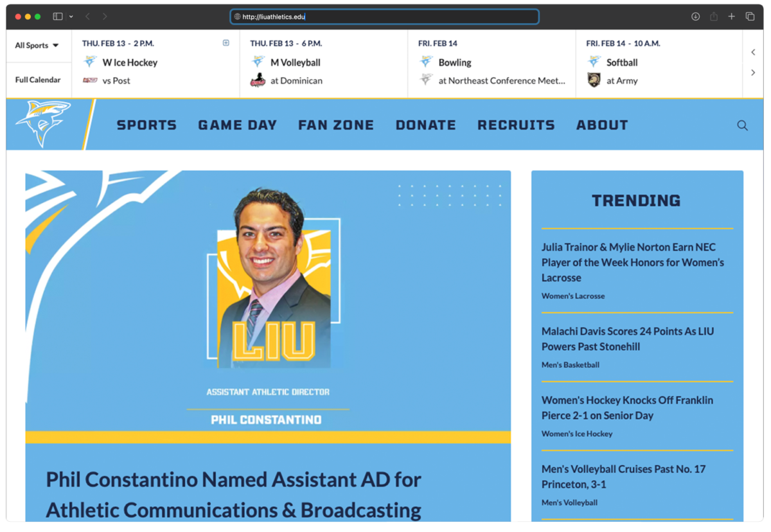Viewport: 771px width, 532px height.
Task: Select Softball at Army game
Action: pos(659,64)
